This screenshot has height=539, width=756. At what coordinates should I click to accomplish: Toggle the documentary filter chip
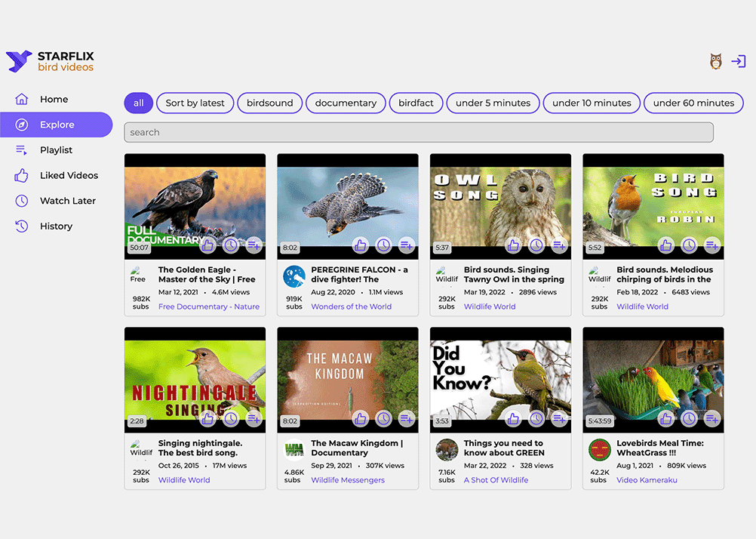(346, 103)
